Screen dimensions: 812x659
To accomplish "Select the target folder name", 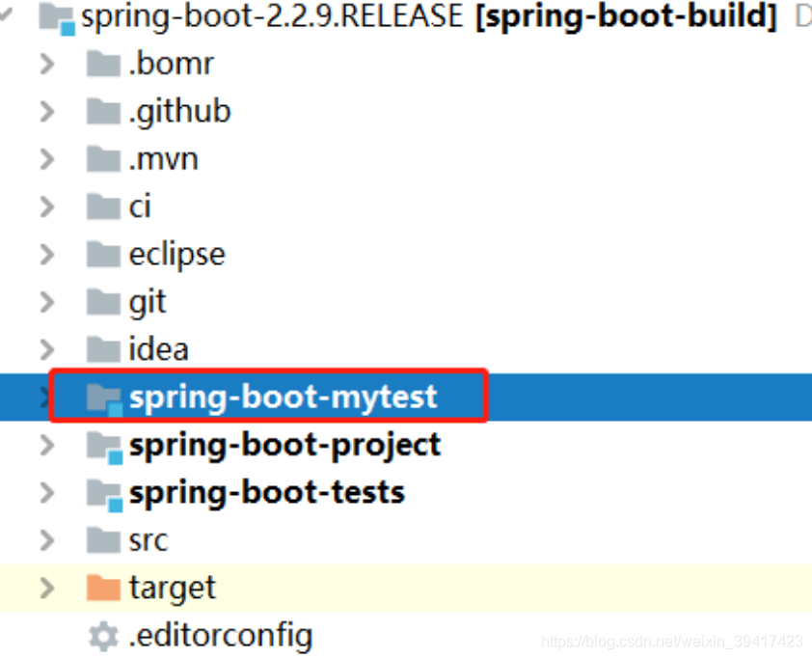I will tap(172, 590).
